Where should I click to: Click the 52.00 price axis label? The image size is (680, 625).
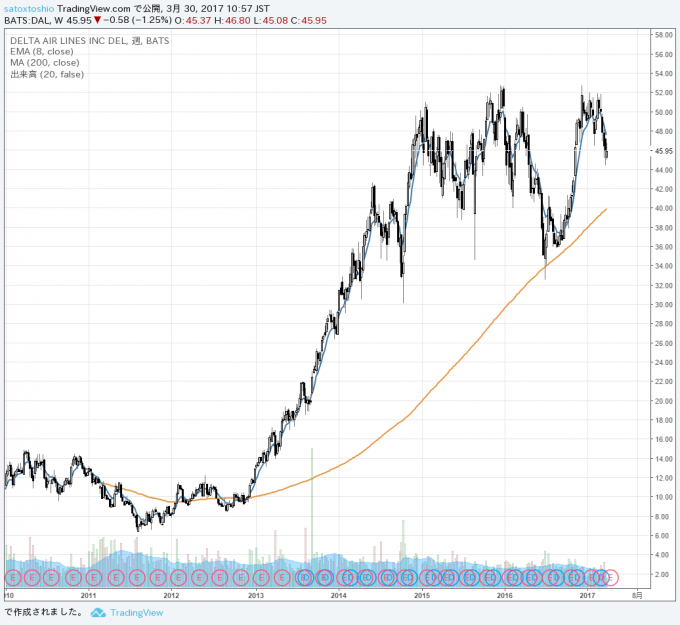[664, 93]
